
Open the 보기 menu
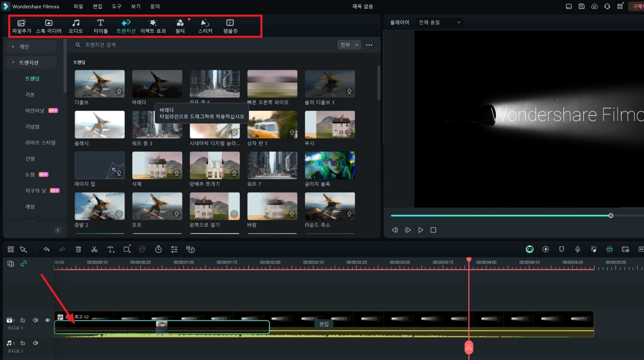136,6
